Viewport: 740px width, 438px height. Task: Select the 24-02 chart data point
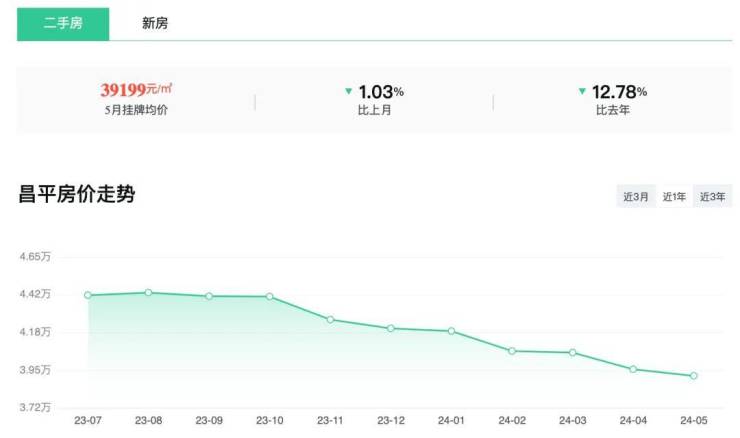click(512, 351)
